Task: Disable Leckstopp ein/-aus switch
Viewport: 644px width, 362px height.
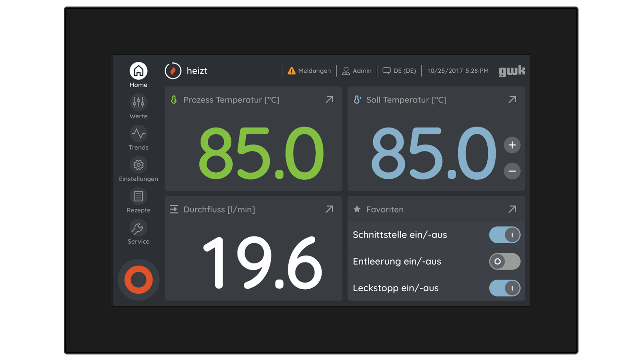Action: tap(504, 288)
